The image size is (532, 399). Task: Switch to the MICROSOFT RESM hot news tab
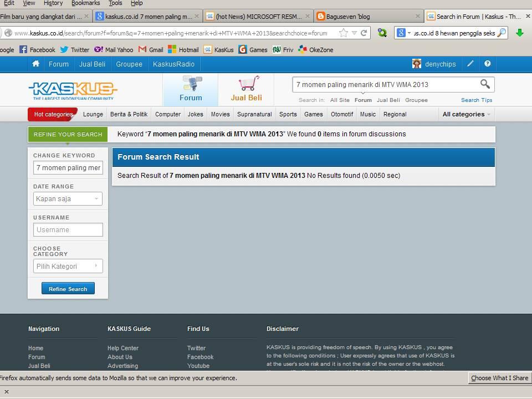tap(259, 16)
